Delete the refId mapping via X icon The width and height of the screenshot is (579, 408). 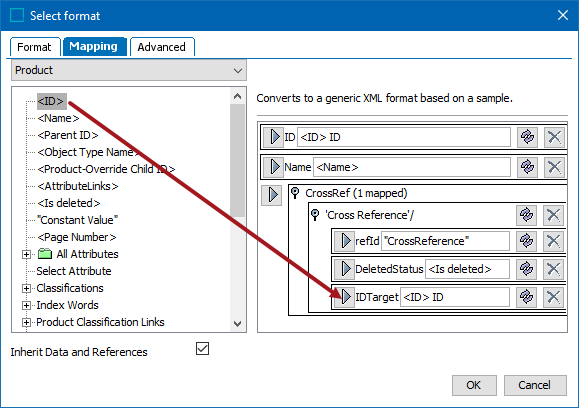click(553, 241)
